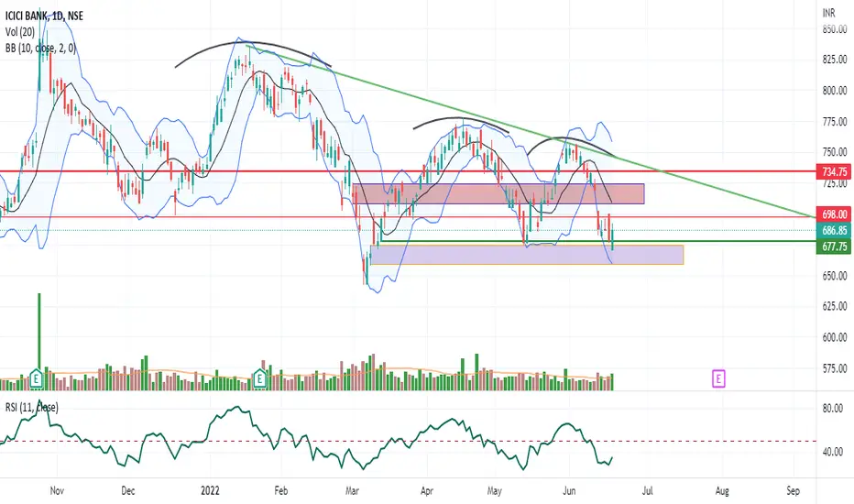This screenshot has height=504, width=854.
Task: Click the 825.00 price scale value
Action: 835,60
